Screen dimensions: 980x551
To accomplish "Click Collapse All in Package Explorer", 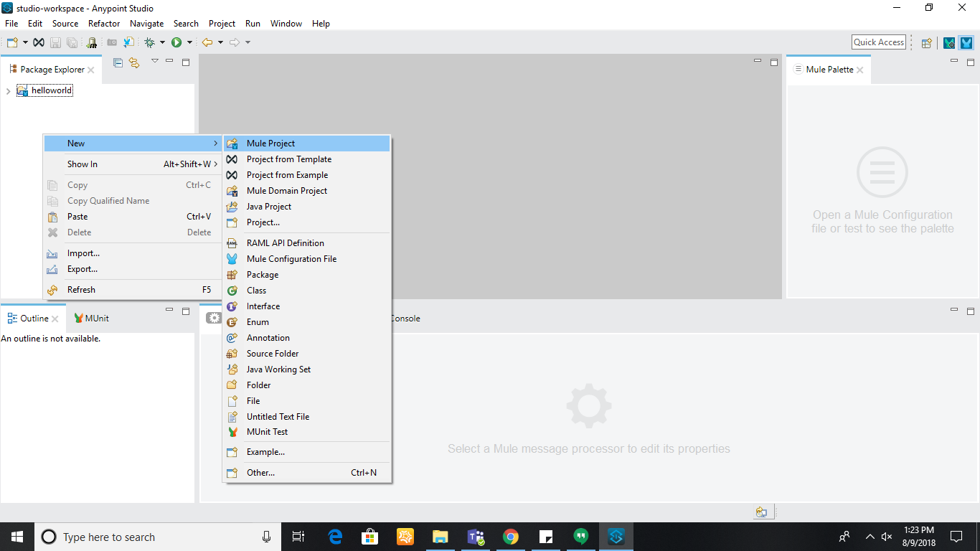I will coord(118,62).
